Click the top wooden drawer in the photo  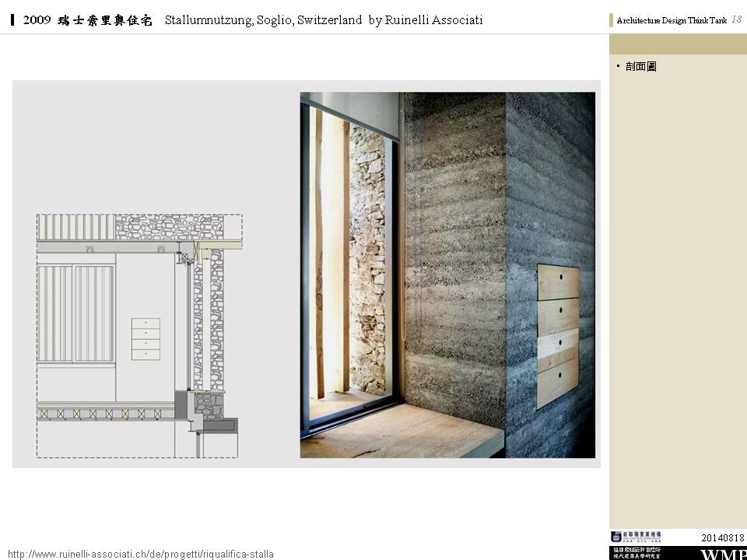pos(558,283)
